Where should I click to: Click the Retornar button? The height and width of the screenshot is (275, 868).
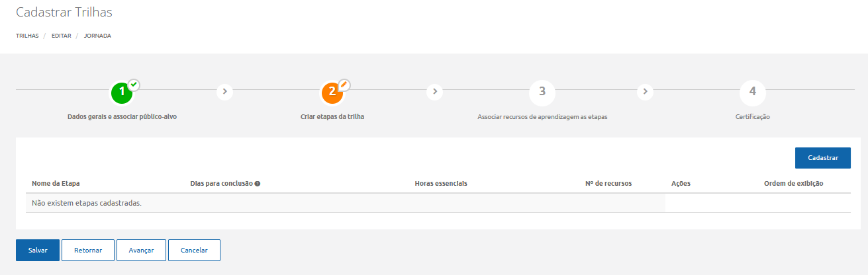88,251
